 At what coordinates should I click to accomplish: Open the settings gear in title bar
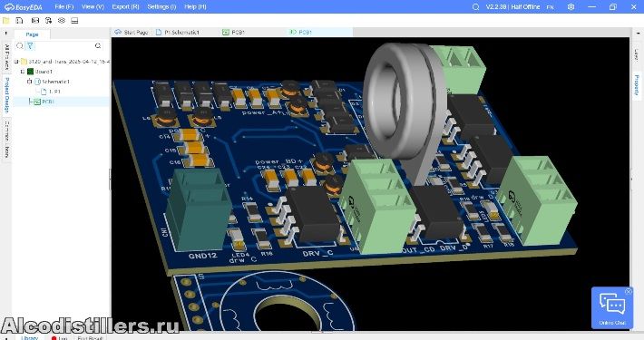coord(571,6)
